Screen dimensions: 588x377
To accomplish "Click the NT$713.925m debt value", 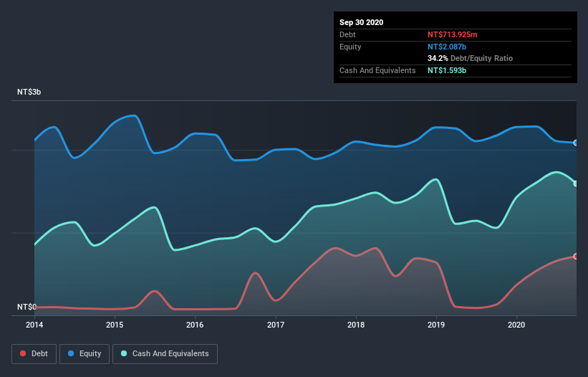I will pyautogui.click(x=452, y=34).
